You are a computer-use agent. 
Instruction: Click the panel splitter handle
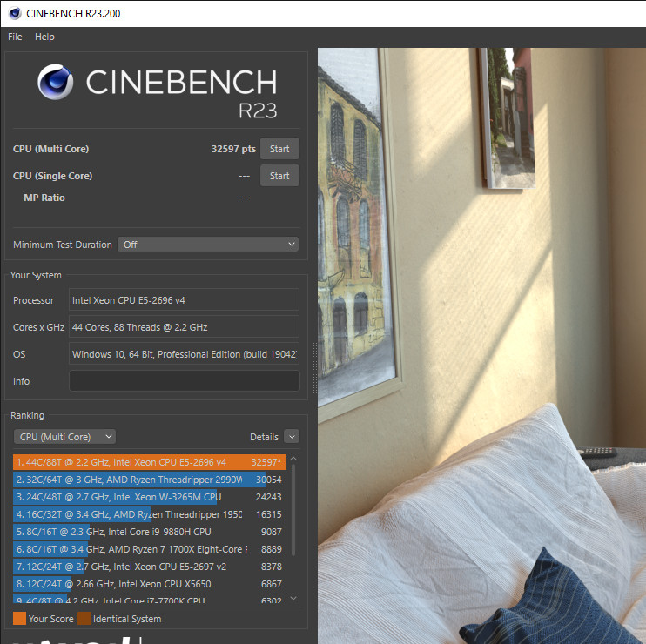pos(315,368)
